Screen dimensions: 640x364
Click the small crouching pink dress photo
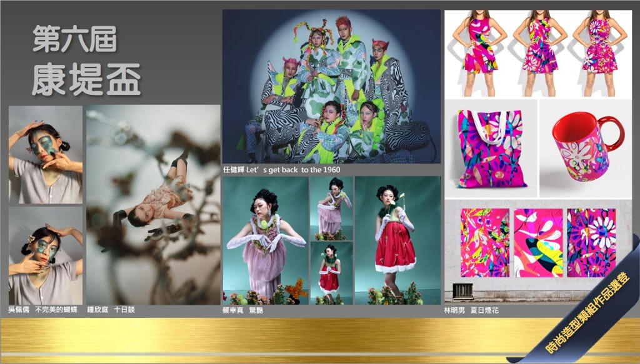(x=331, y=208)
